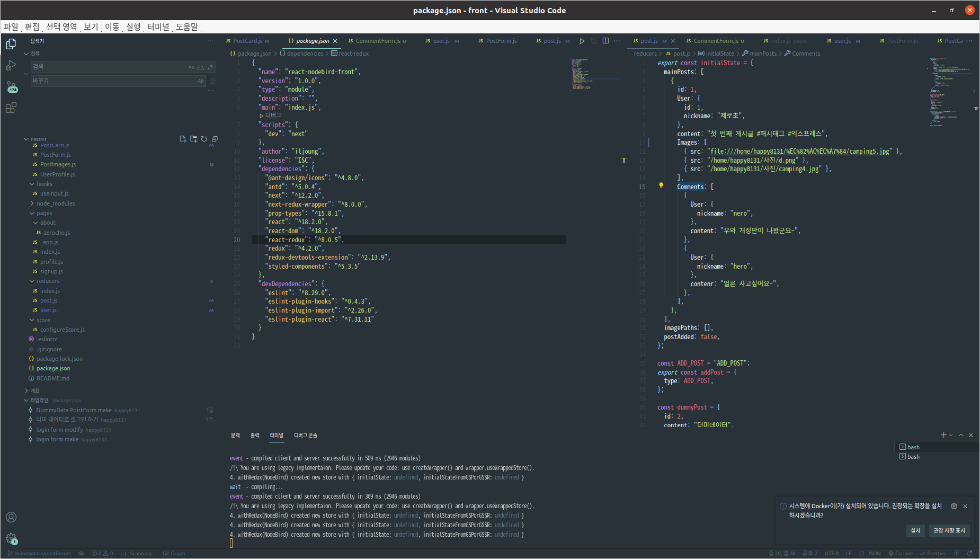Click the lightbulb on line 15 of post.js

pos(661,185)
